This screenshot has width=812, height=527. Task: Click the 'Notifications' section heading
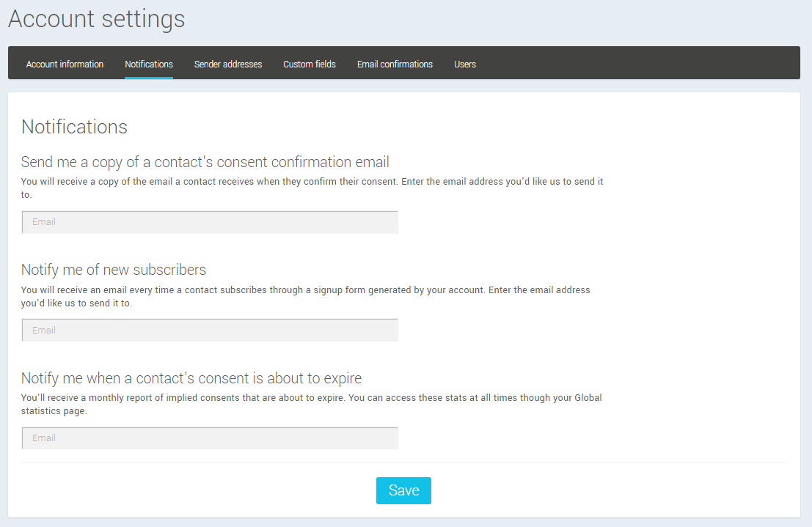click(74, 127)
